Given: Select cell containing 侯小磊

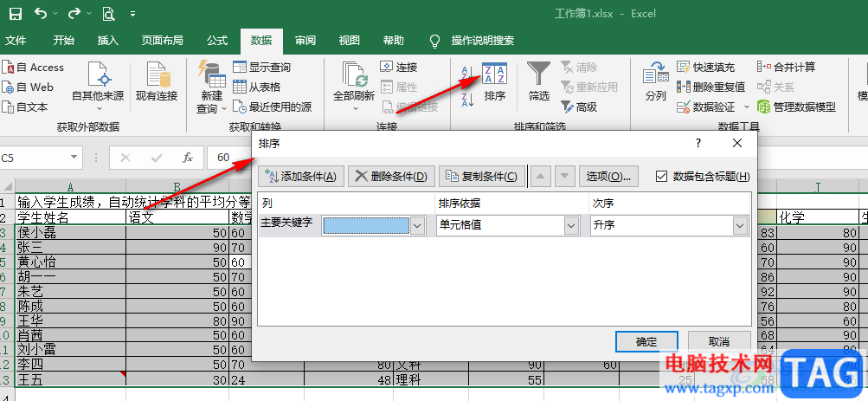Looking at the screenshot, I should 70,233.
